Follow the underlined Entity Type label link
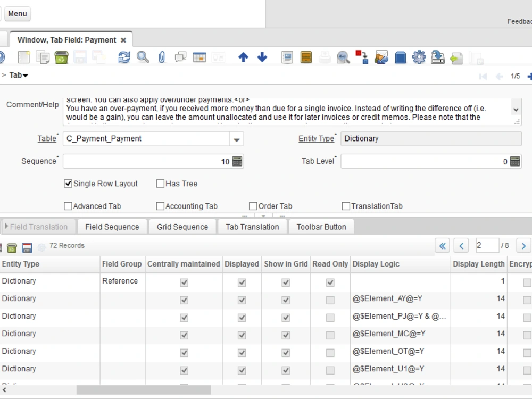This screenshot has height=399, width=532. pyautogui.click(x=316, y=138)
